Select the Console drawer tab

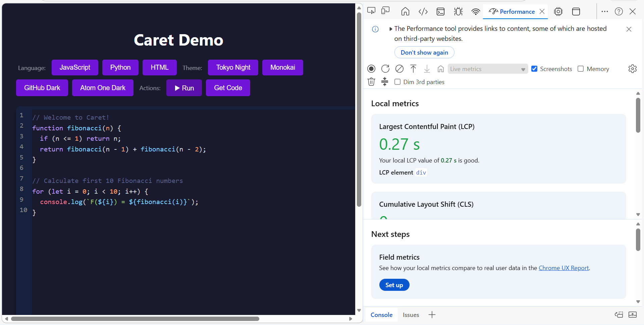(381, 315)
